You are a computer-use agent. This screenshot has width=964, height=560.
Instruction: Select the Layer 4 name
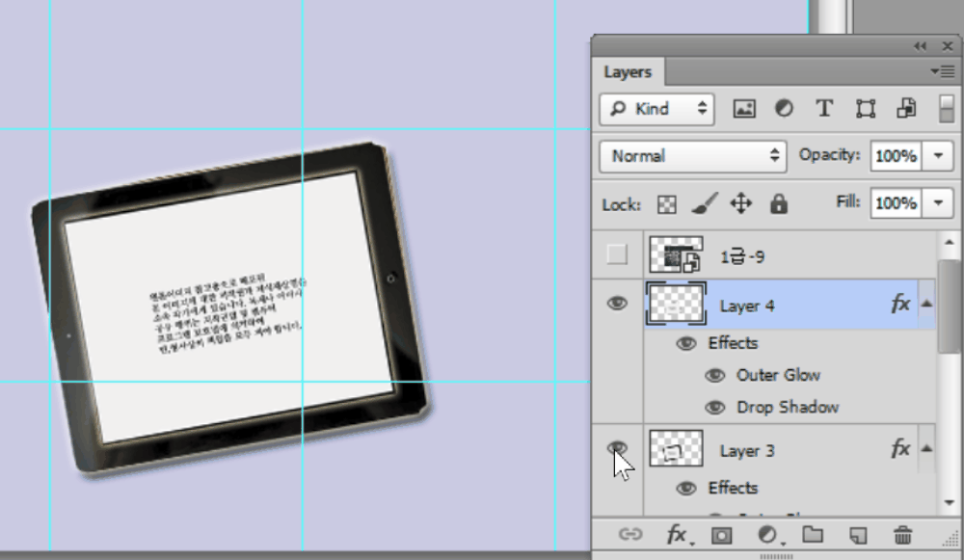coord(747,307)
